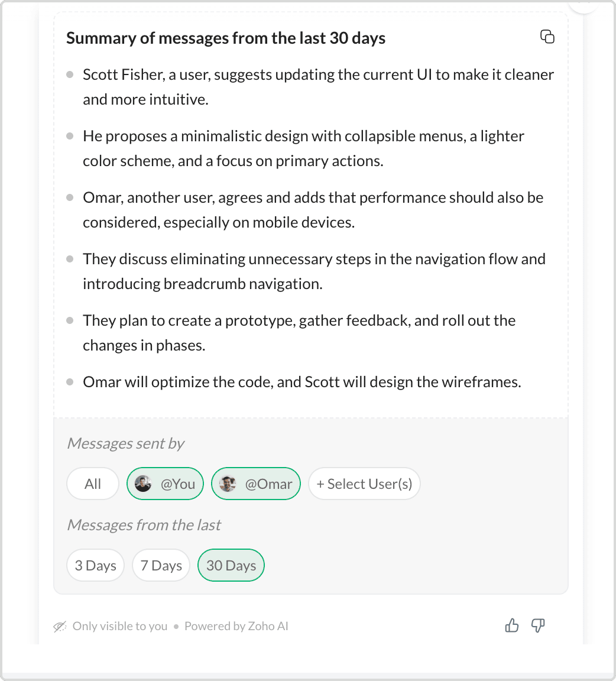Click Omar's profile avatar picture
This screenshot has width=616, height=681.
pyautogui.click(x=228, y=484)
